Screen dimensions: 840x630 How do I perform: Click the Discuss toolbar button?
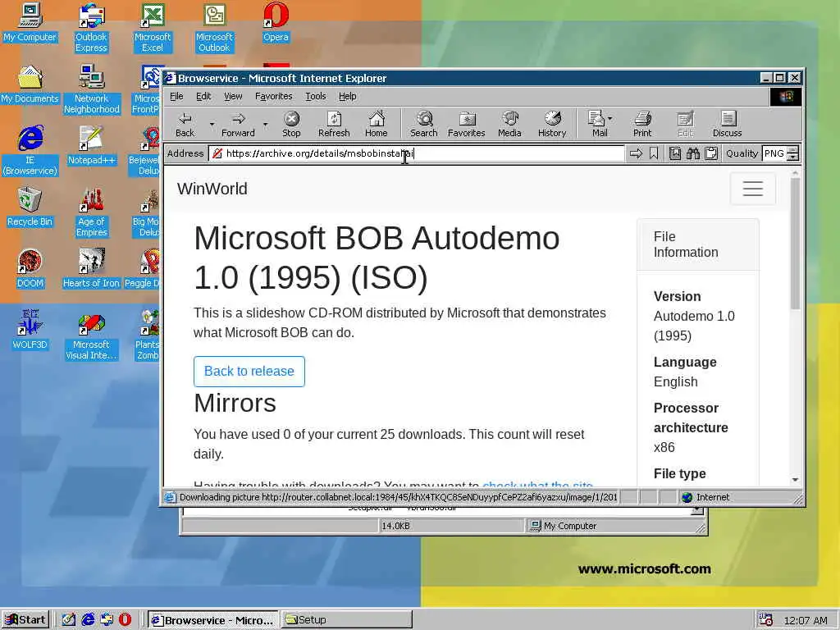[727, 125]
